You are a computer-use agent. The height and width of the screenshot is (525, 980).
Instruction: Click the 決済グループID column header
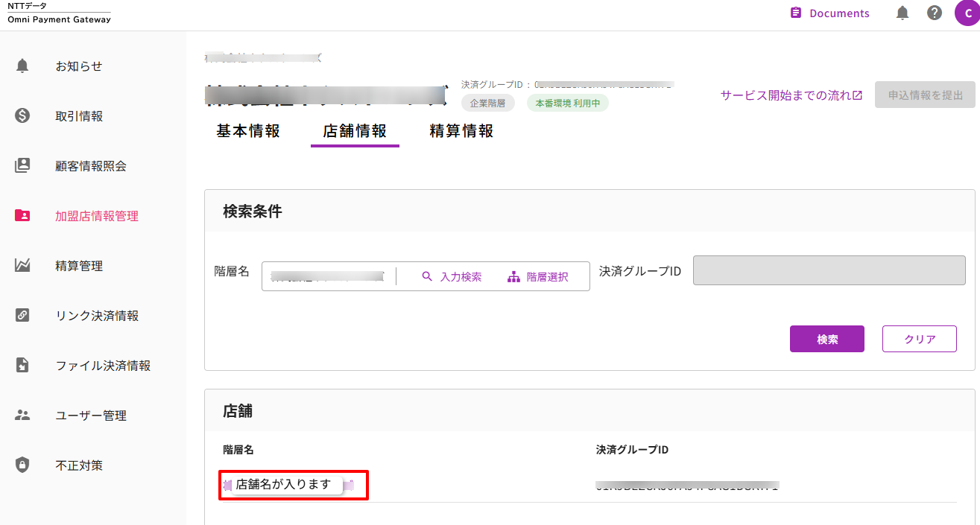click(632, 450)
